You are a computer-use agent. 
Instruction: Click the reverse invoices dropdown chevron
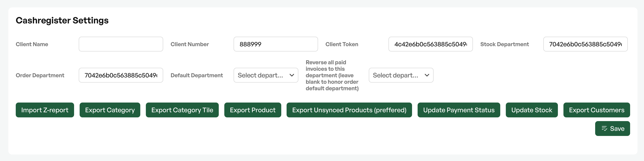pos(427,75)
